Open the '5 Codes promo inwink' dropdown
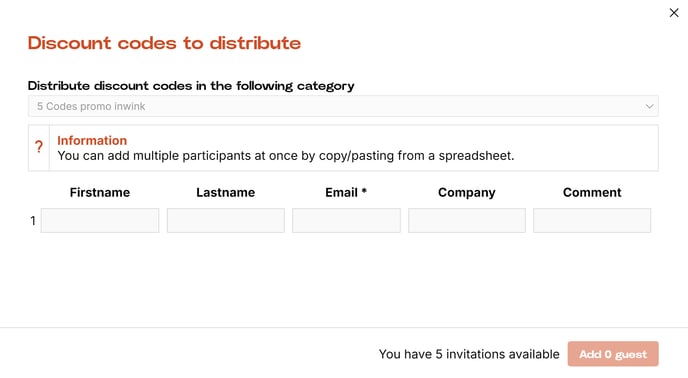The image size is (688, 378). tap(343, 106)
